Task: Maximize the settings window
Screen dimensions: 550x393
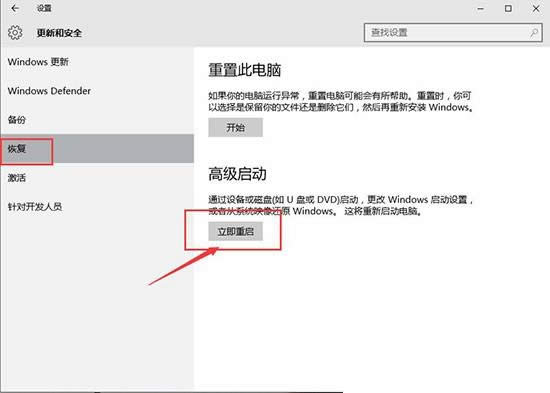Action: coord(508,8)
